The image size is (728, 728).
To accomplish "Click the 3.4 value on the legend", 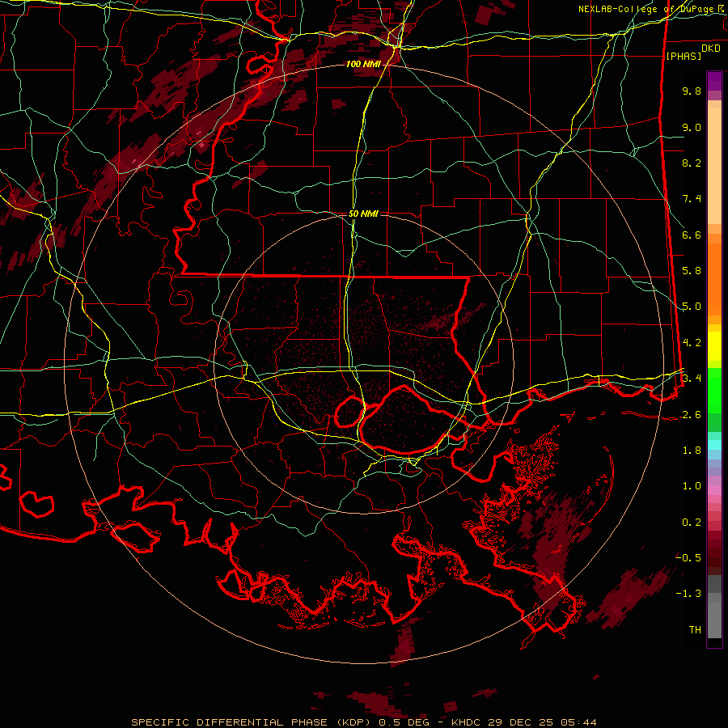I will 692,379.
